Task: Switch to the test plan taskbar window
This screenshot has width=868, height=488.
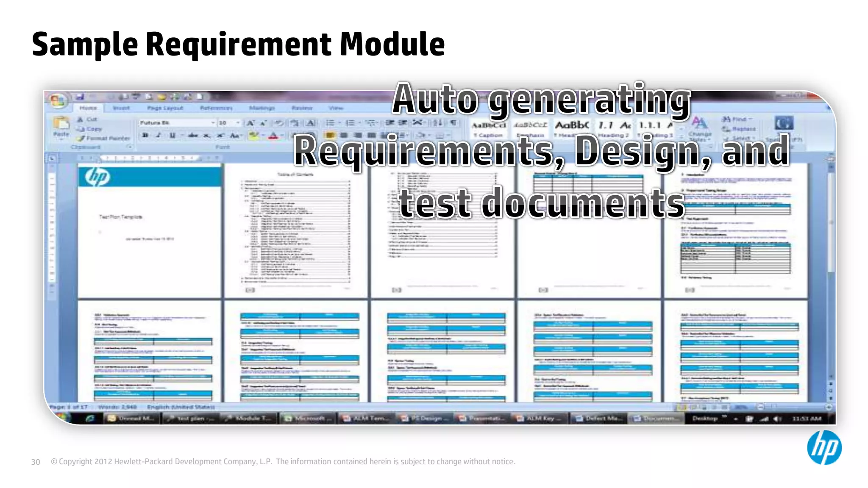Action: [x=190, y=419]
